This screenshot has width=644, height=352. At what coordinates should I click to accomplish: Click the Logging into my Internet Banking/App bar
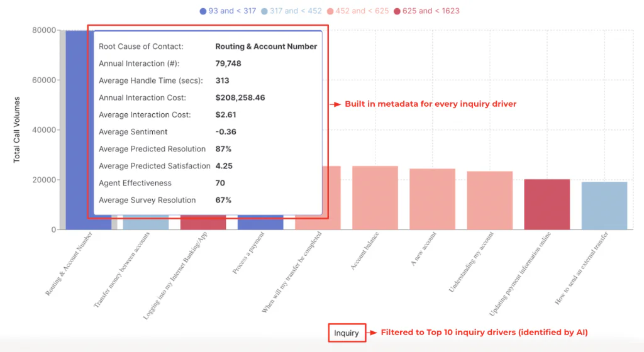pyautogui.click(x=203, y=222)
